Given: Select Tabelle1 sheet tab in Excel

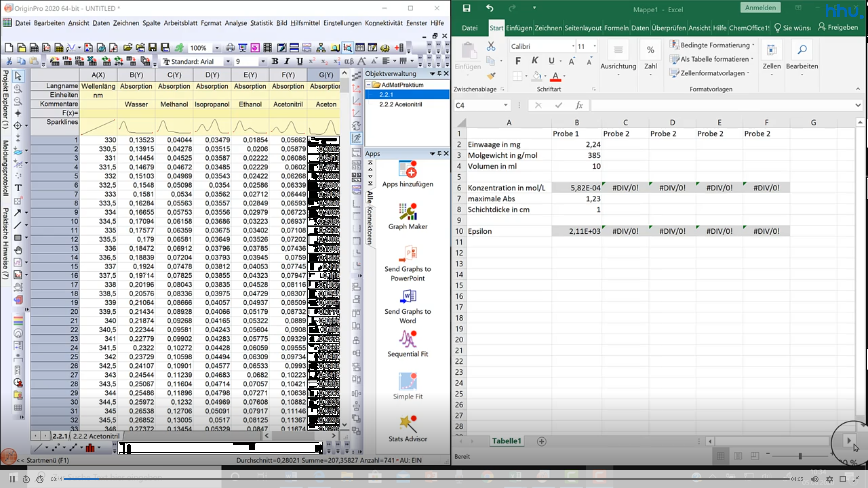Looking at the screenshot, I should 506,441.
